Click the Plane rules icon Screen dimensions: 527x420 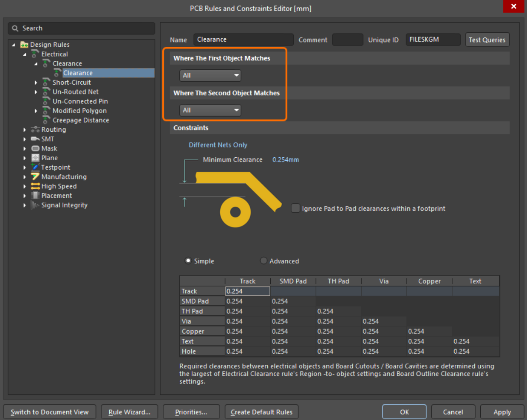pos(35,158)
